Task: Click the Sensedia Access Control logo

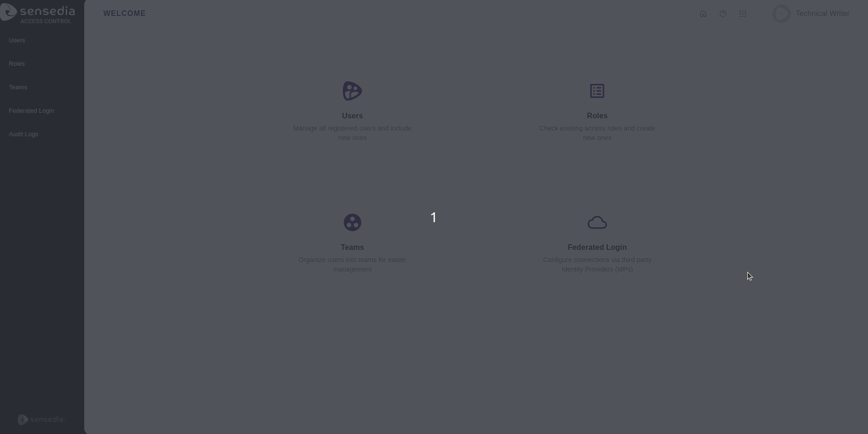Action: point(38,14)
